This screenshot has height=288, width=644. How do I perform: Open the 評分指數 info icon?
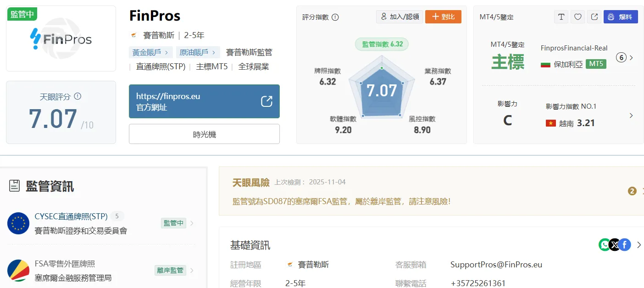coord(335,17)
